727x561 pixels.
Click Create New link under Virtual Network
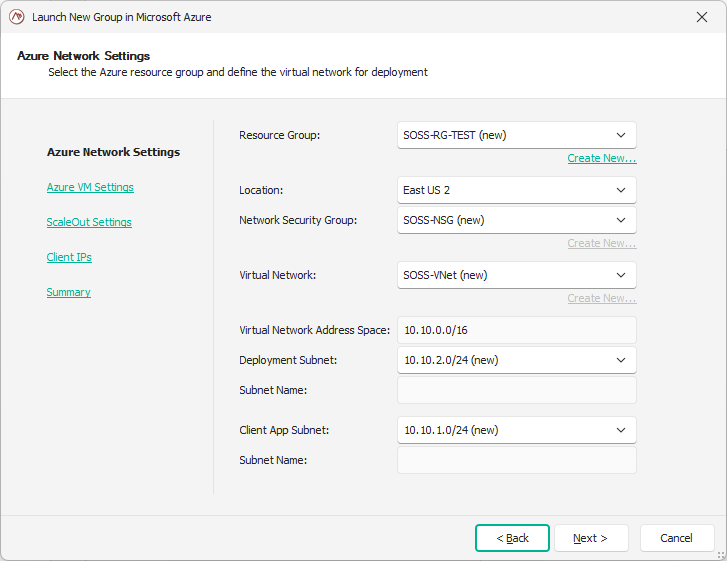coord(602,298)
